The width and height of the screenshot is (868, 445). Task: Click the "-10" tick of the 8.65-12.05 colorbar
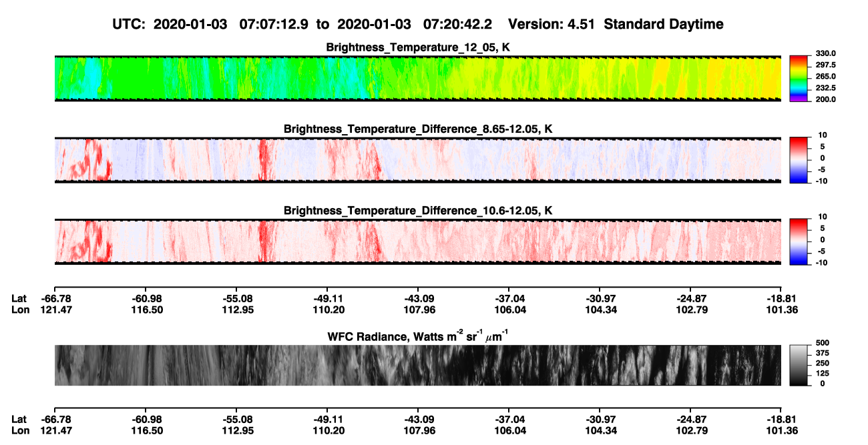tap(821, 181)
